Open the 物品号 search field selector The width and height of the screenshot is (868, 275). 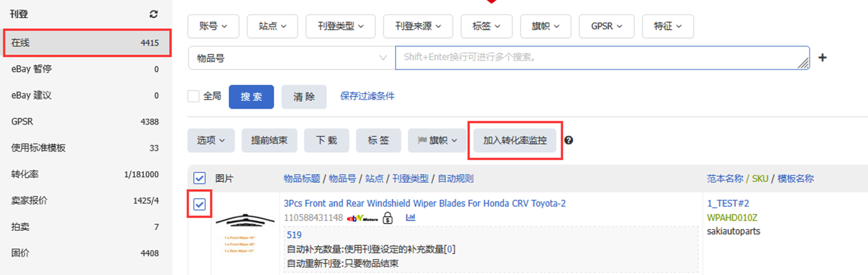click(292, 58)
